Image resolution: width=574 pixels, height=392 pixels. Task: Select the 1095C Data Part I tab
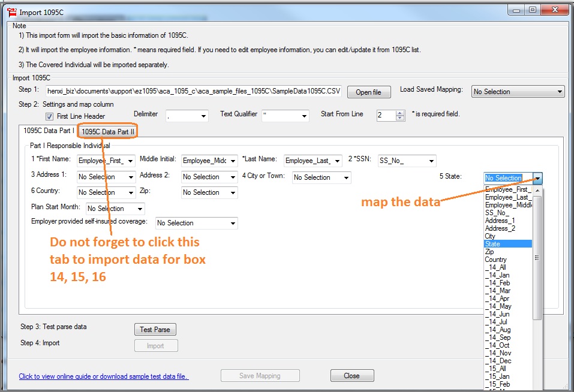[49, 131]
